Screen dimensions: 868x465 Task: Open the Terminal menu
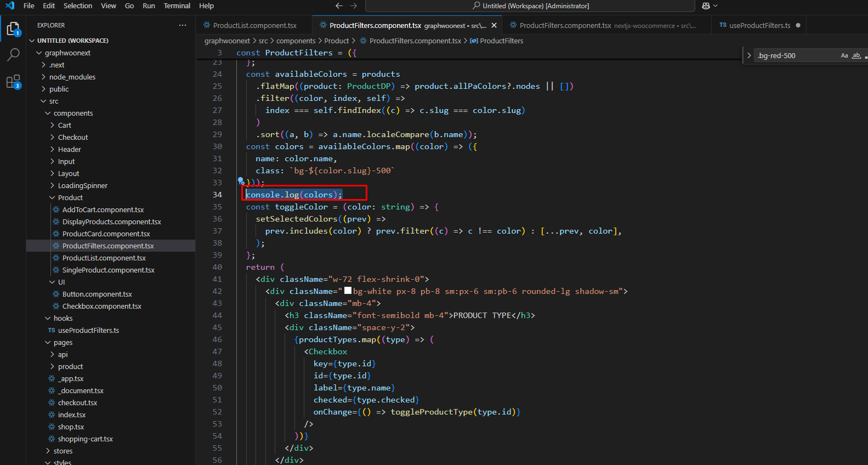point(177,6)
